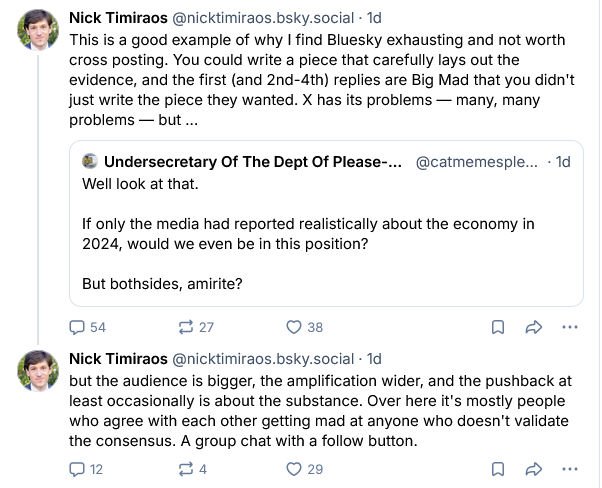Image resolution: width=602 pixels, height=488 pixels.
Task: Open the quoted Undersecretary post
Action: click(325, 235)
